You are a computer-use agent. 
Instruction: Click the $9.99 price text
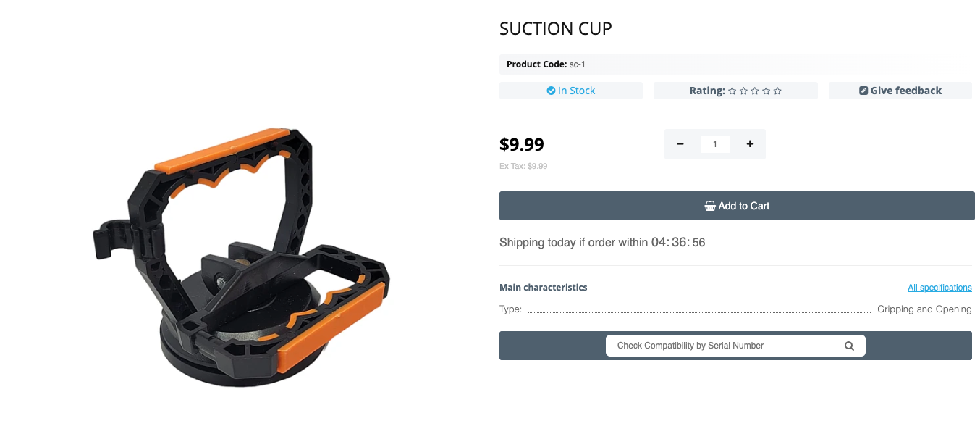coord(522,144)
